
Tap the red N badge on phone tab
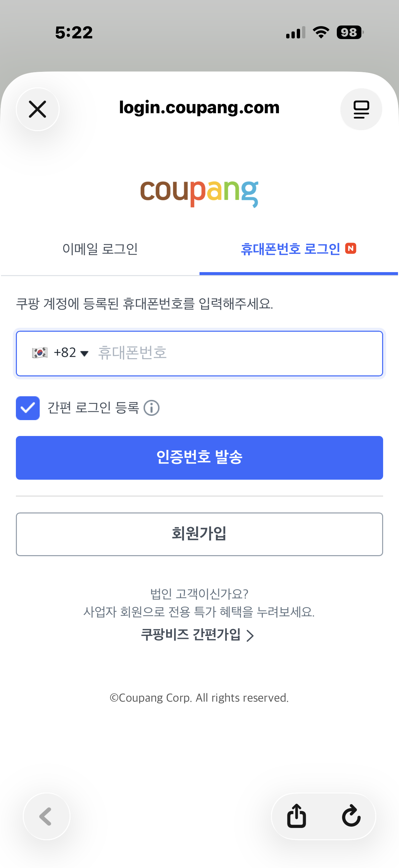tap(350, 249)
